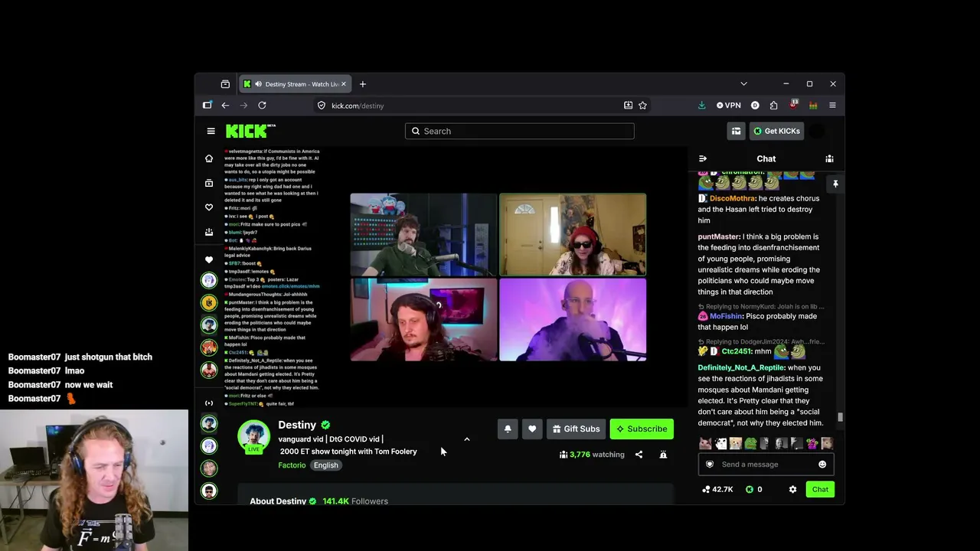980x551 pixels.
Task: Click the puntMaster username in chat
Action: pyautogui.click(x=719, y=237)
